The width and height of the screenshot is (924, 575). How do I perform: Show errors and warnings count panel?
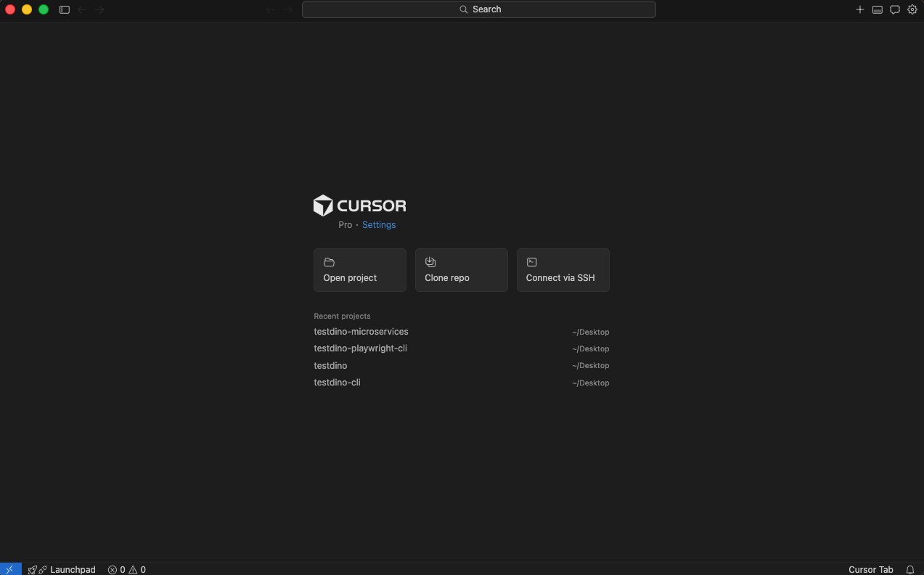pyautogui.click(x=127, y=569)
